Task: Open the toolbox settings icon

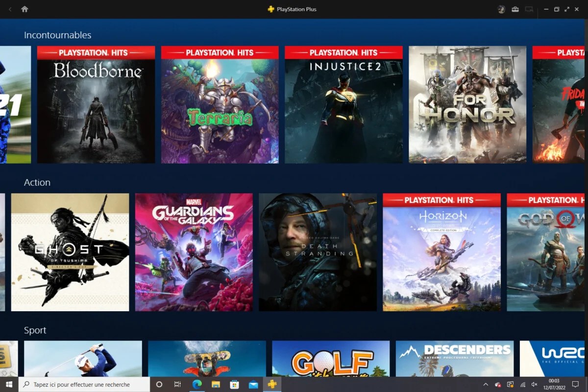Action: 515,9
